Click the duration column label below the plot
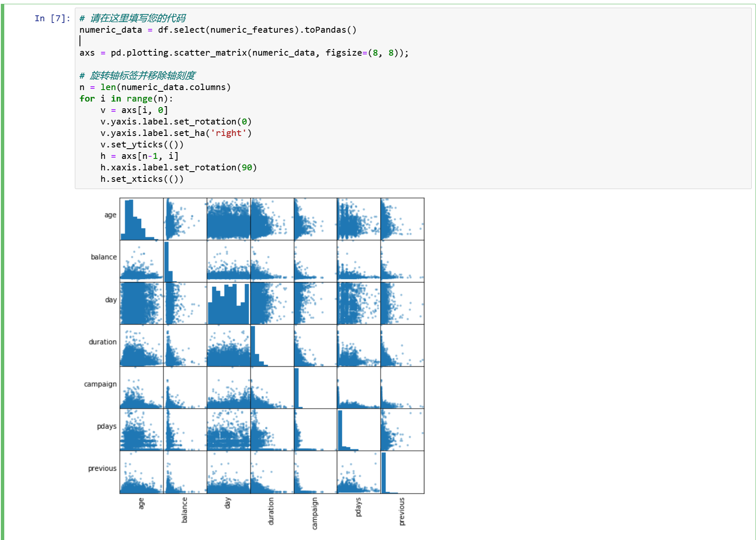Viewport: 756px width, 540px height. tap(271, 511)
